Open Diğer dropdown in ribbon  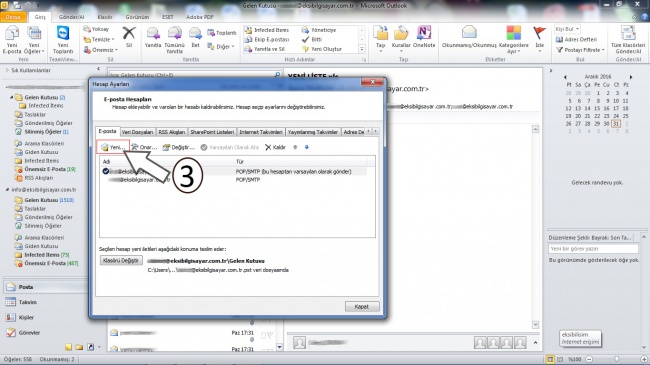[x=221, y=46]
